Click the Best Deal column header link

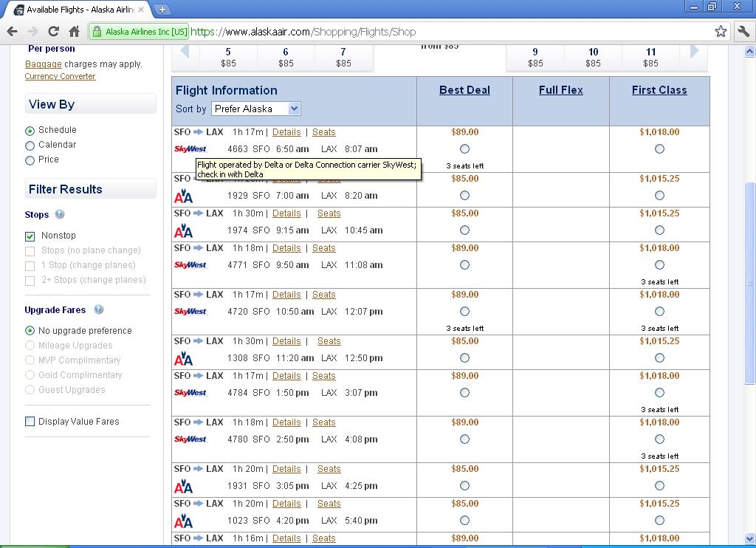tap(465, 90)
